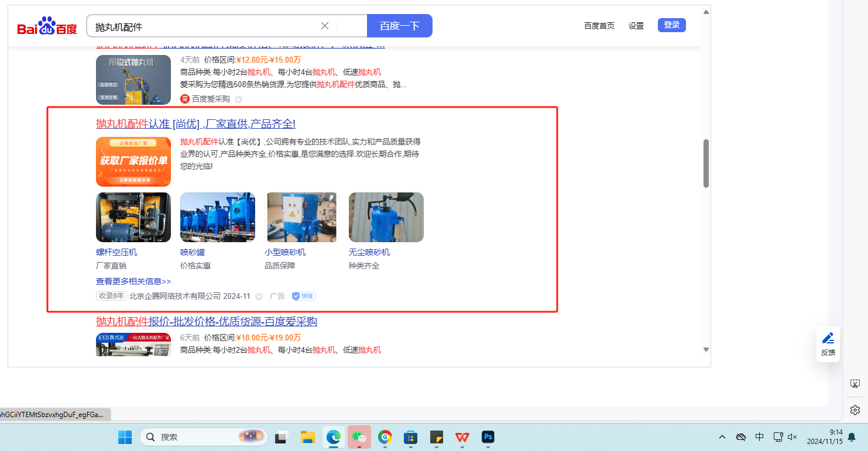Open WPS Office from the taskbar

(462, 437)
